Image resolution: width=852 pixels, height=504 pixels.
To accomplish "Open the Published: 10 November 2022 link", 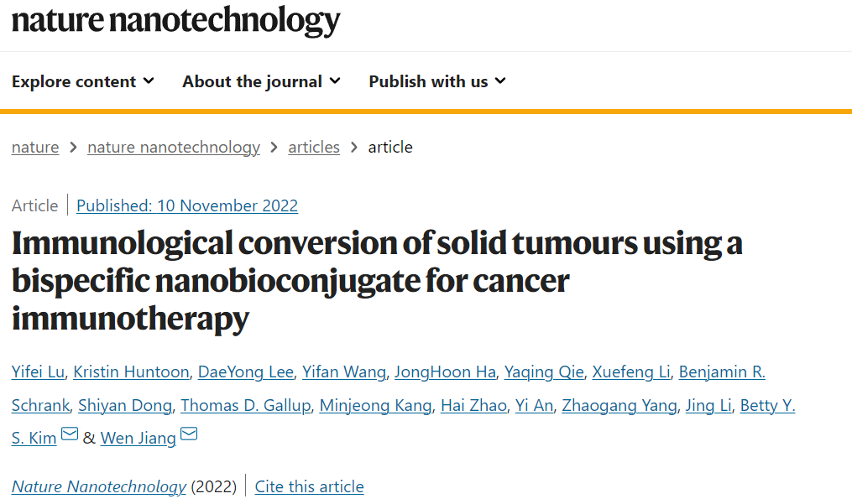I will [x=187, y=205].
